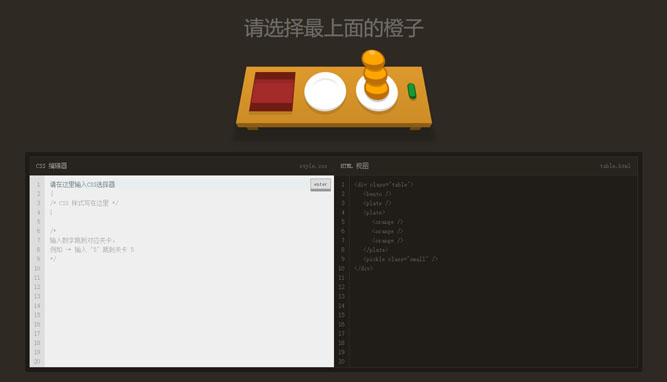The width and height of the screenshot is (667, 382).
Task: Click the <pickle class="small" /> line
Action: click(400, 259)
